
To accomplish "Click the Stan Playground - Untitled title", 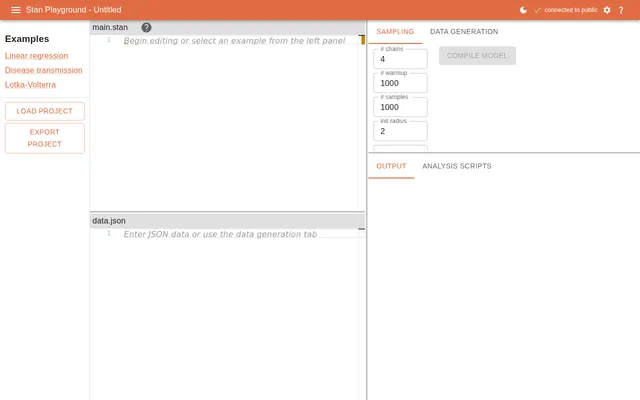I will tap(73, 10).
